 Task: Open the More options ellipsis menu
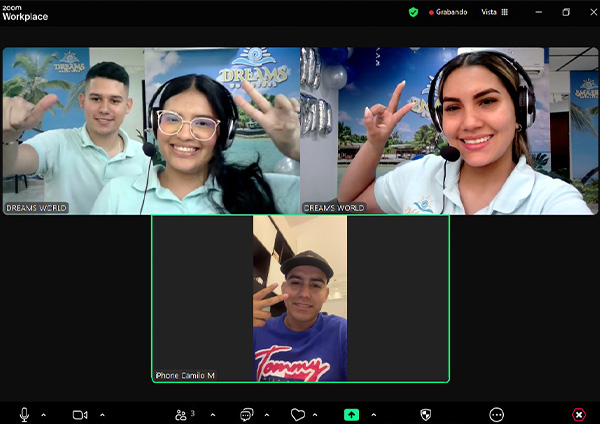497,414
